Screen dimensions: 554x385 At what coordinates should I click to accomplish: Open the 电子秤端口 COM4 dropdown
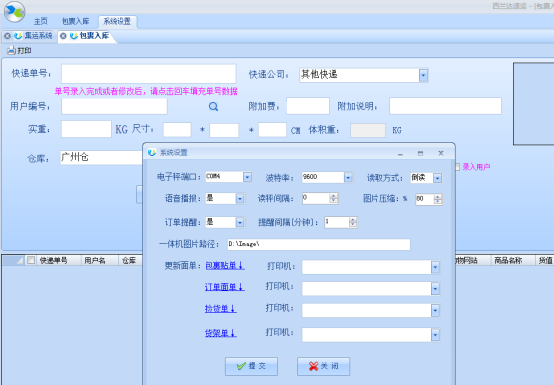[x=247, y=177]
